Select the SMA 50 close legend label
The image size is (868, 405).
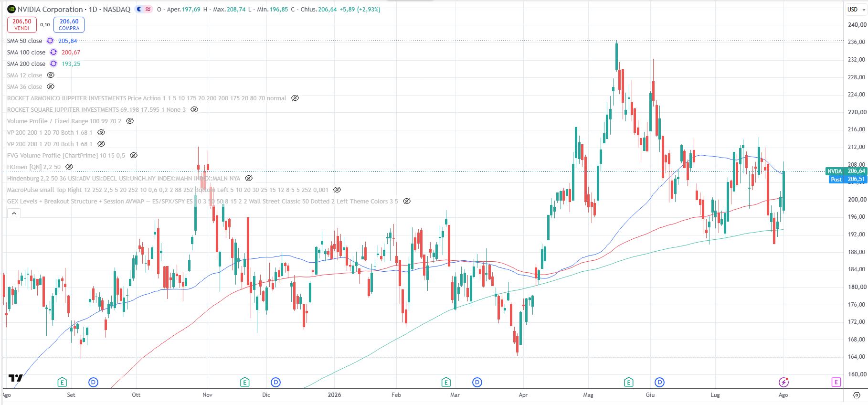tap(24, 41)
